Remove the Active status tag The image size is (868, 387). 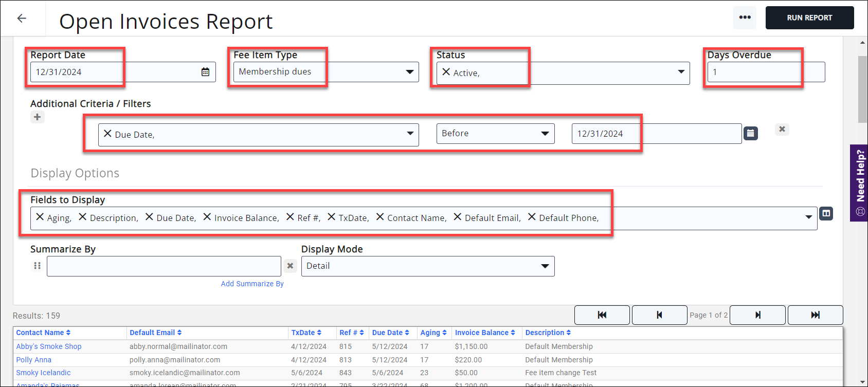[446, 72]
